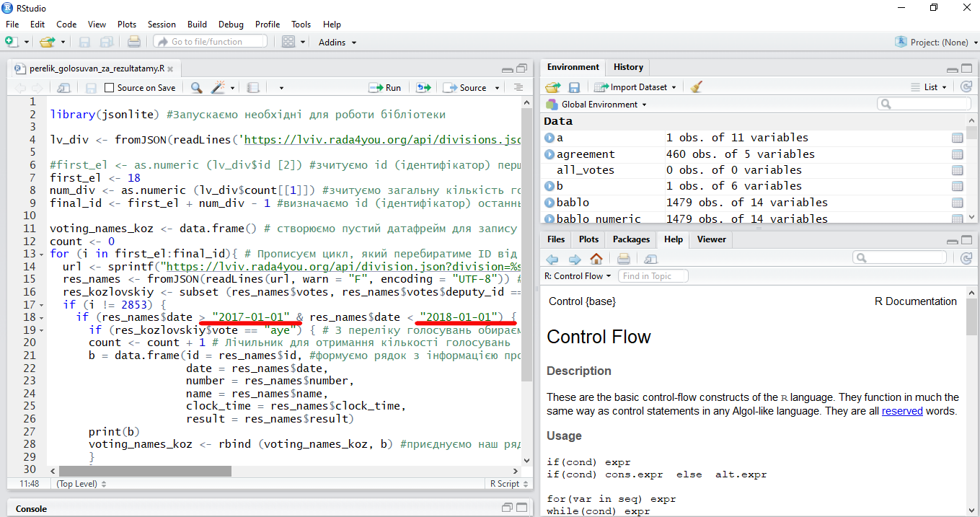Click the Source button
980x517 pixels.
pyautogui.click(x=465, y=88)
